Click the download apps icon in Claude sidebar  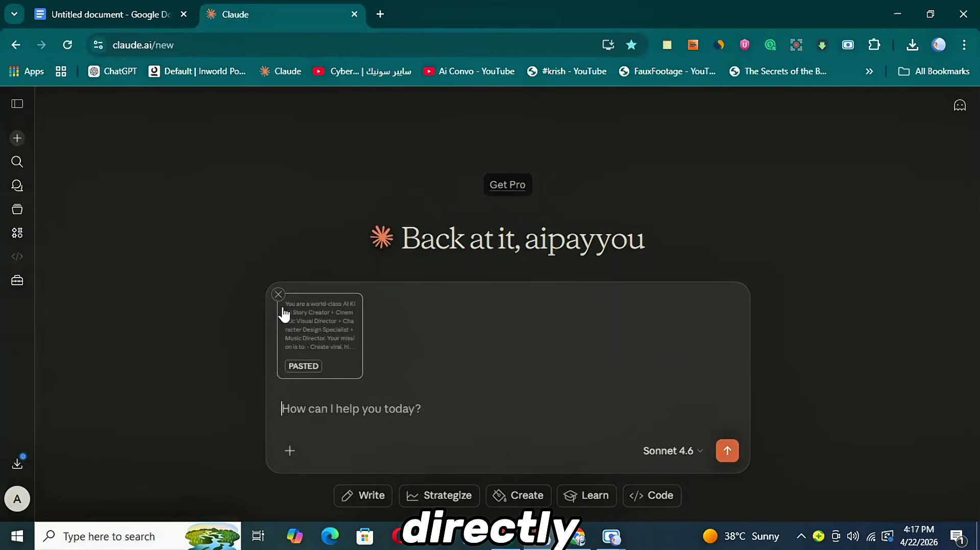pyautogui.click(x=17, y=463)
